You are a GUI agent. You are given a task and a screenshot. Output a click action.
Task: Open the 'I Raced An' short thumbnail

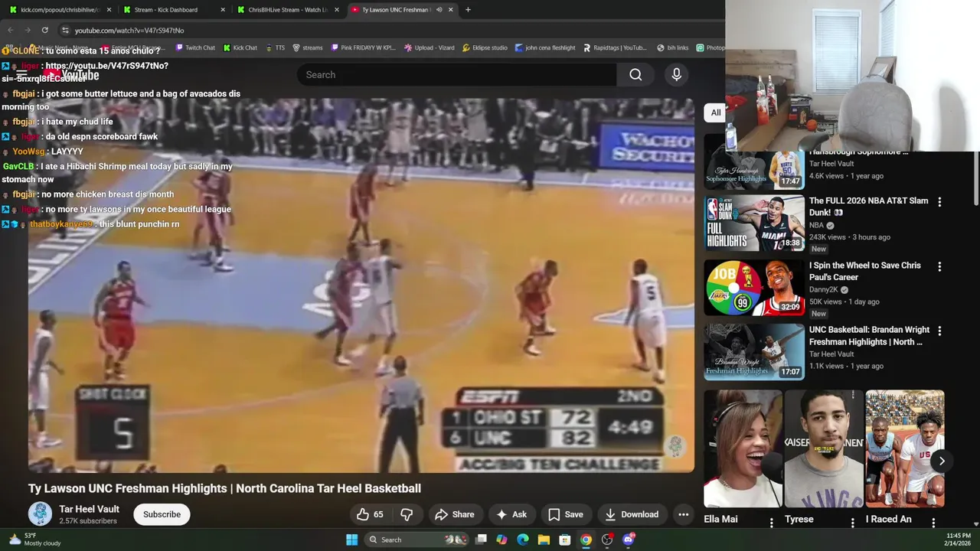905,448
